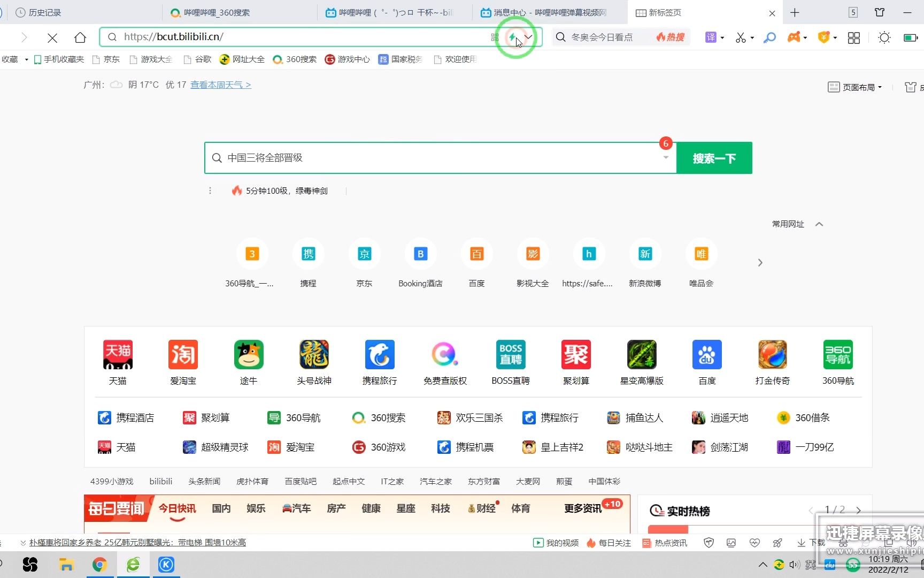
Task: Open Chrome from the taskbar
Action: (99, 565)
